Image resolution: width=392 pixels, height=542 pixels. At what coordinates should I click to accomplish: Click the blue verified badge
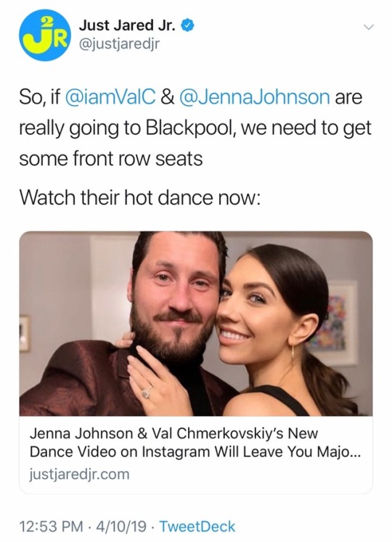(188, 26)
